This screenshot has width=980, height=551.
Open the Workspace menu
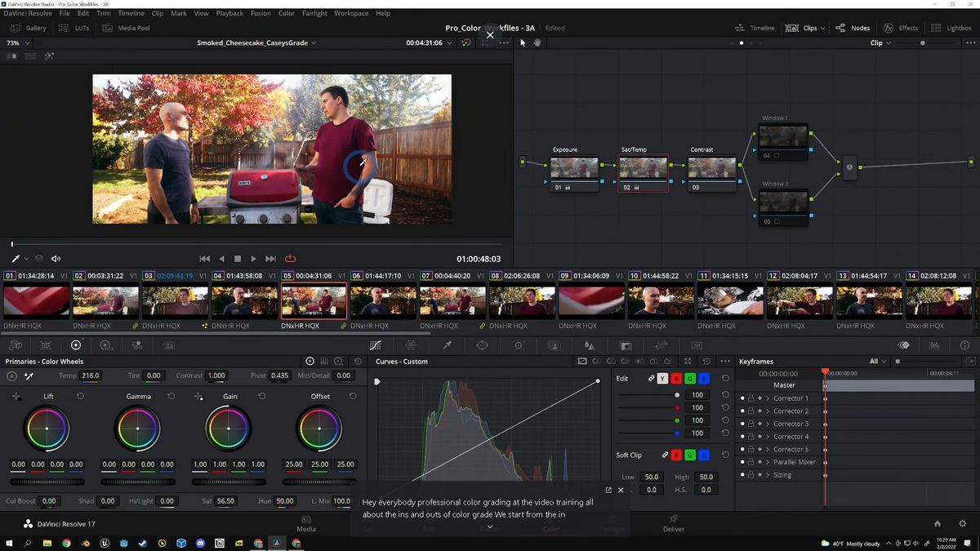351,13
